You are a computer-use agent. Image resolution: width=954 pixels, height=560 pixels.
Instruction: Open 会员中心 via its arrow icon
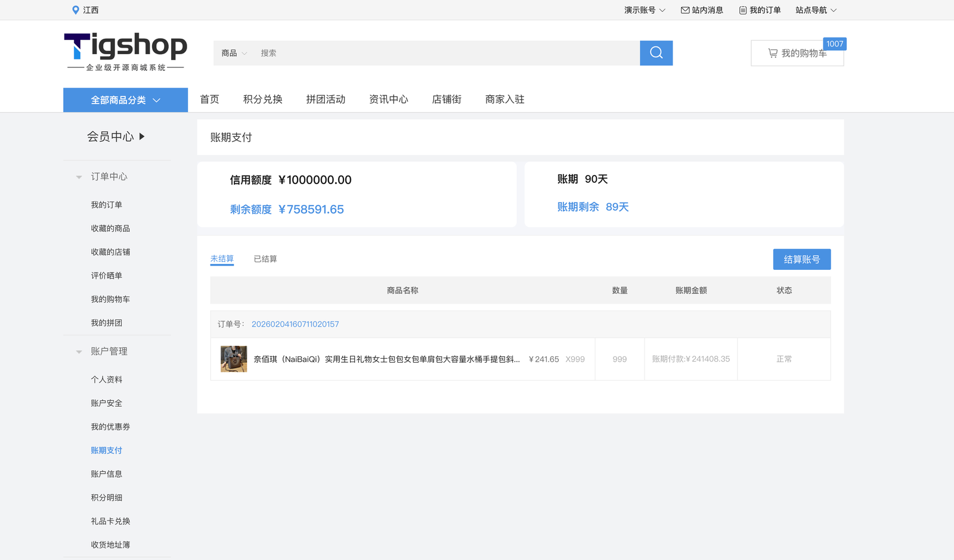click(142, 136)
